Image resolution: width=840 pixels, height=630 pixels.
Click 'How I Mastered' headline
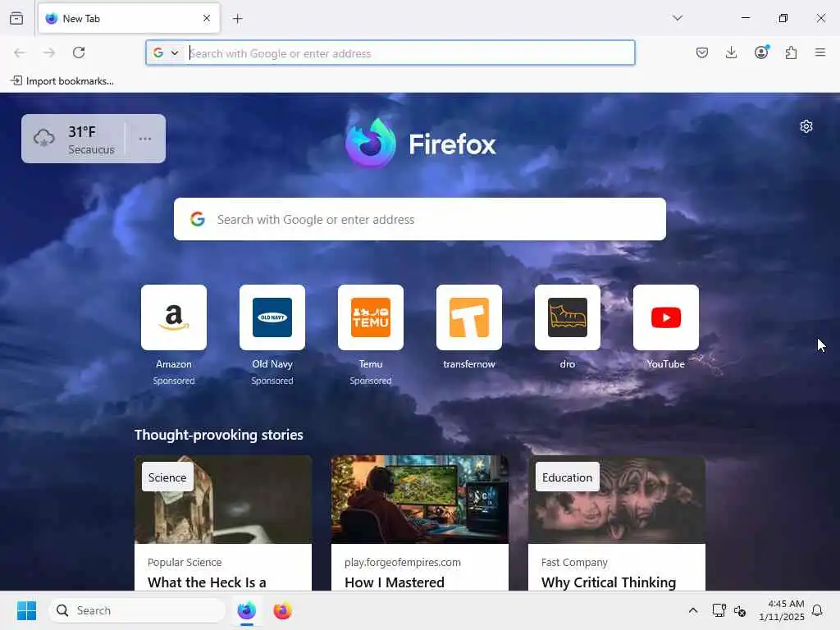[x=395, y=582]
